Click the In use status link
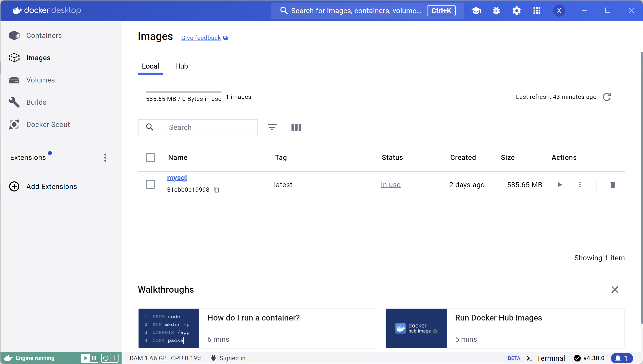 [391, 185]
